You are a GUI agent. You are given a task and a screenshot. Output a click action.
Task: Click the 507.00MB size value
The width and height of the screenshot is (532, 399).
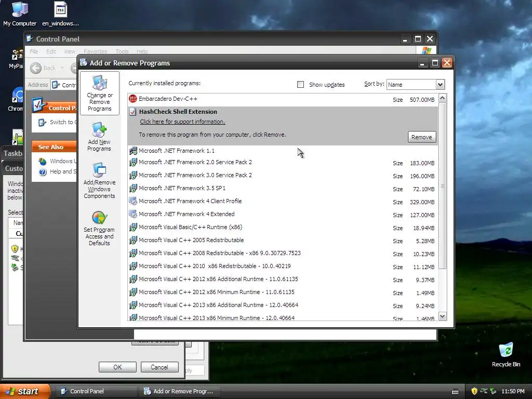coord(422,100)
